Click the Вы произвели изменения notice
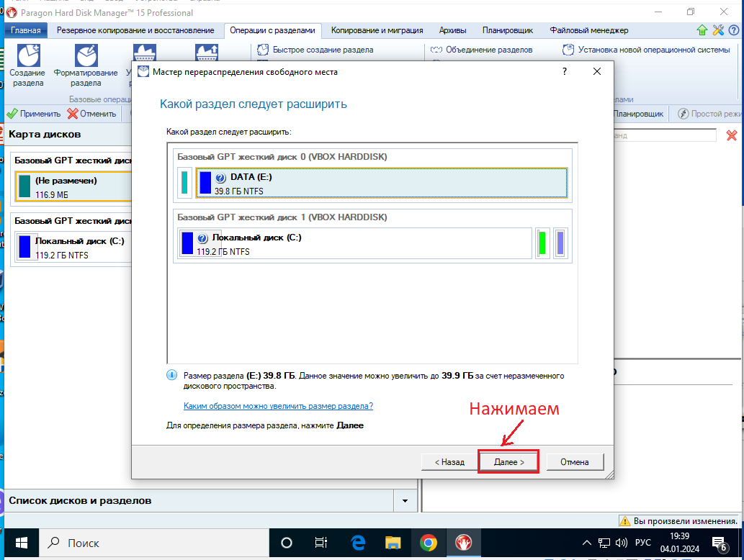 click(679, 521)
